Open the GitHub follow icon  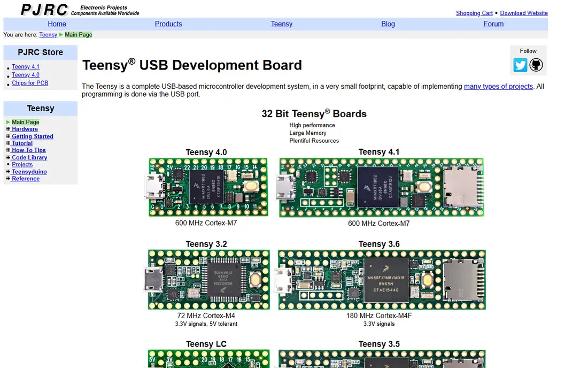[x=536, y=65]
